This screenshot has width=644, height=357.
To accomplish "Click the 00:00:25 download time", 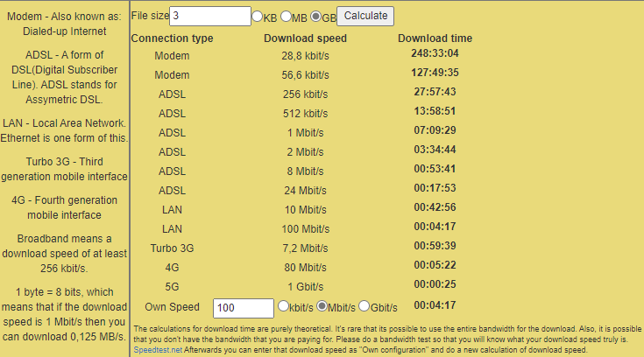I will (435, 284).
